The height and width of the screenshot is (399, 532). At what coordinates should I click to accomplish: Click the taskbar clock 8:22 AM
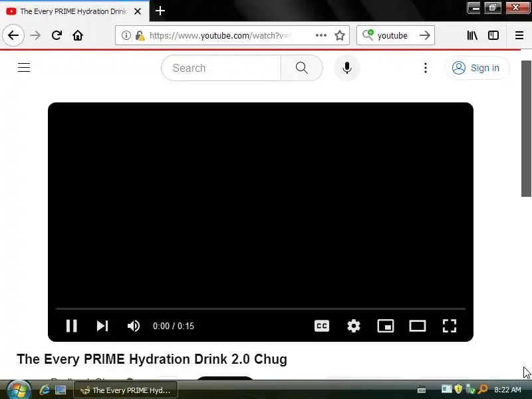(x=507, y=390)
